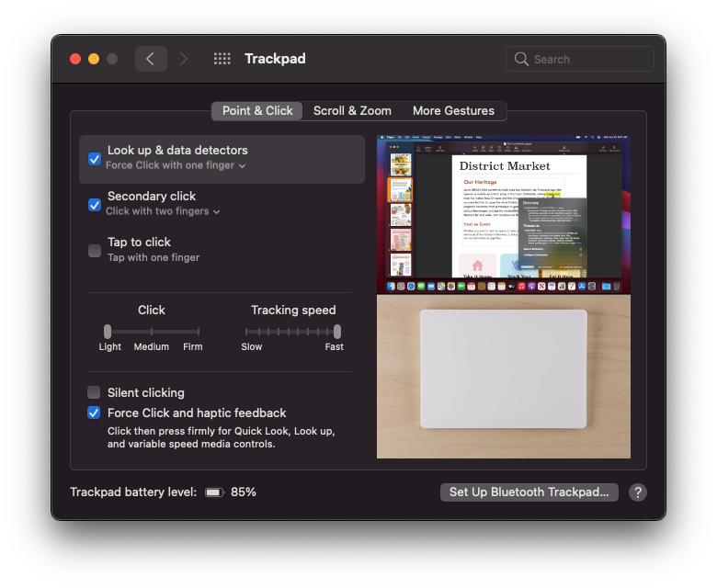Click the back navigation arrow
Screen dimensions: 717x588
[x=151, y=59]
